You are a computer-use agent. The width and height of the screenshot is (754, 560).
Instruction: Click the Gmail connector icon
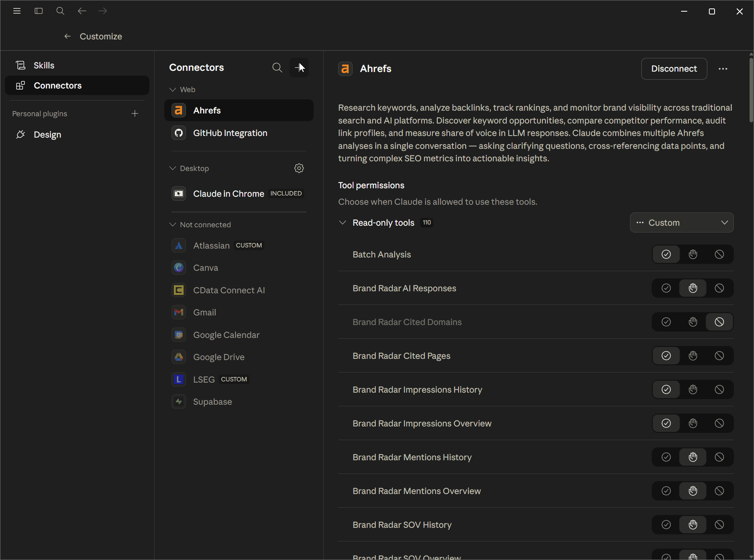pos(179,312)
